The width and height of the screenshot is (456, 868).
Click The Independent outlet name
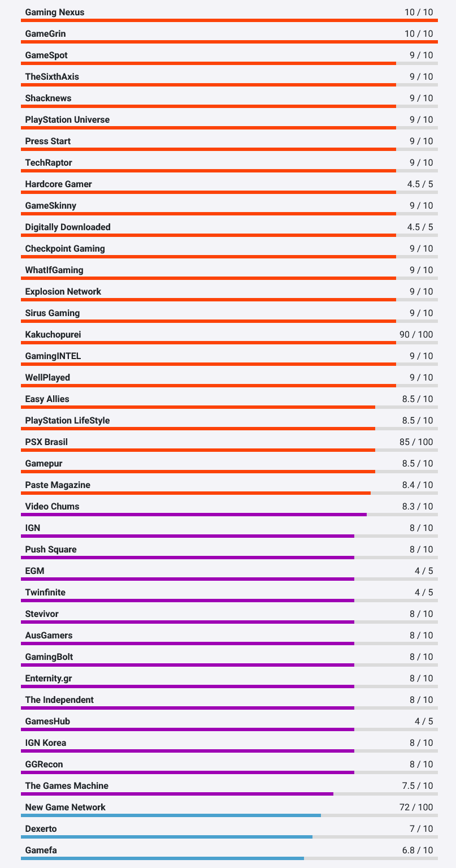[59, 700]
